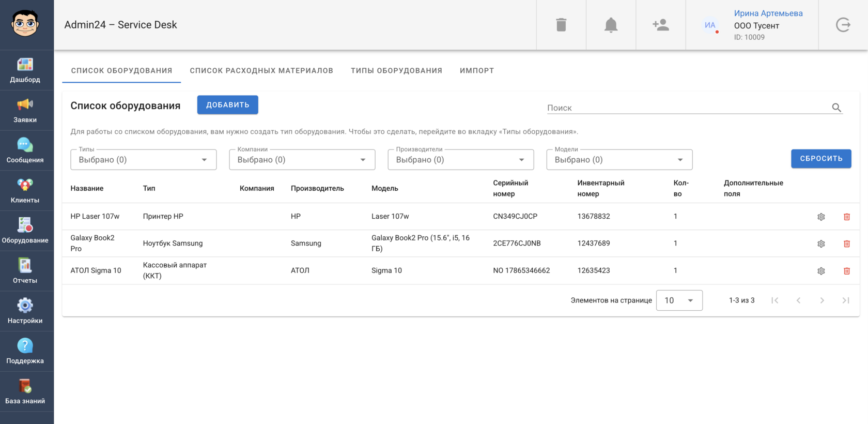Go to Заявки in the sidebar

click(25, 111)
